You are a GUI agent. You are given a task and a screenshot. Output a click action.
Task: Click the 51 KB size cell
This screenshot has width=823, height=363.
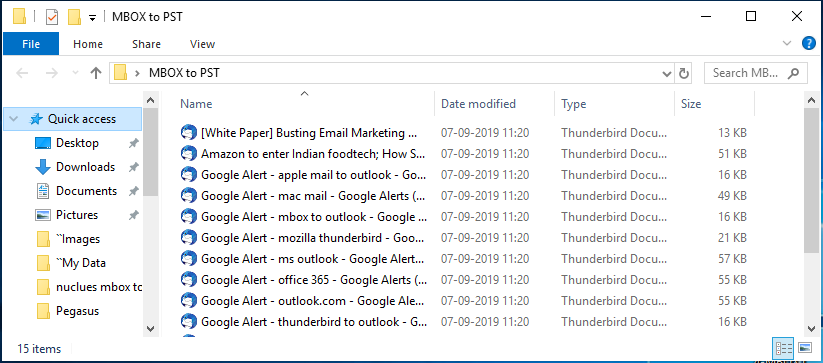(732, 154)
